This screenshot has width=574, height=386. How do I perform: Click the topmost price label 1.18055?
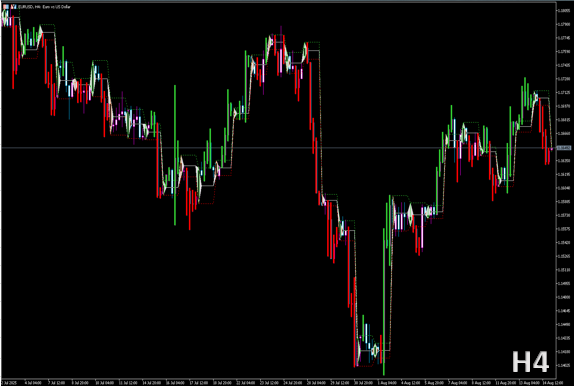pyautogui.click(x=564, y=11)
